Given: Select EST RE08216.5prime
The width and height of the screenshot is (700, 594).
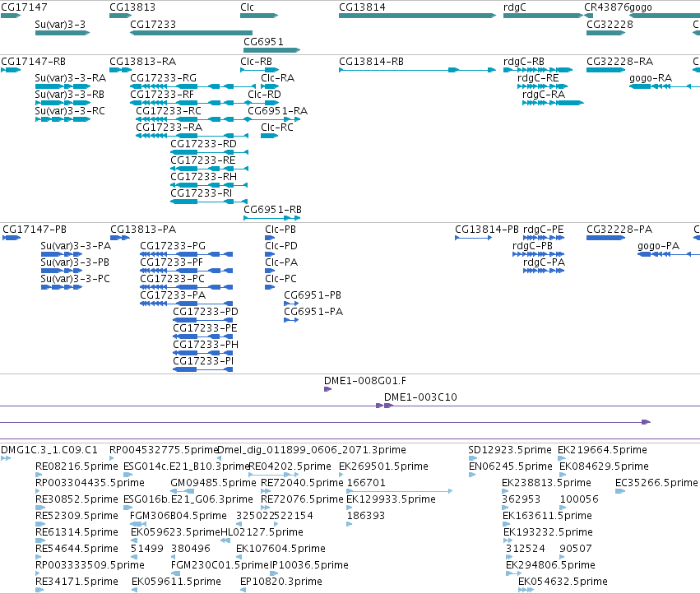Looking at the screenshot, I should pyautogui.click(x=39, y=475).
